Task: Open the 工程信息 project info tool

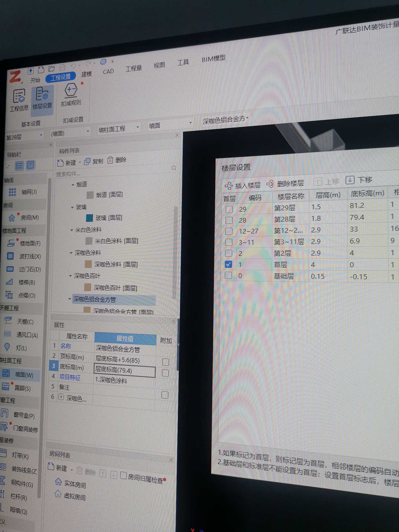Action: (x=19, y=100)
